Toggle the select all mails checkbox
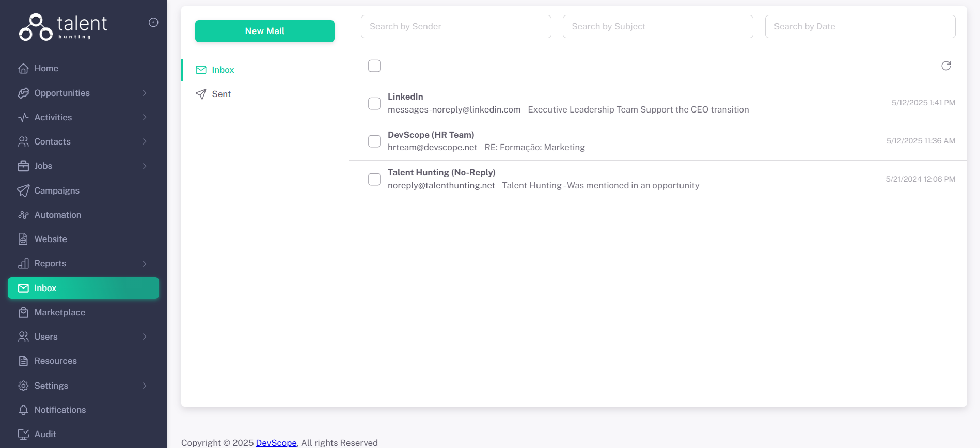Image resolution: width=980 pixels, height=448 pixels. [x=374, y=66]
